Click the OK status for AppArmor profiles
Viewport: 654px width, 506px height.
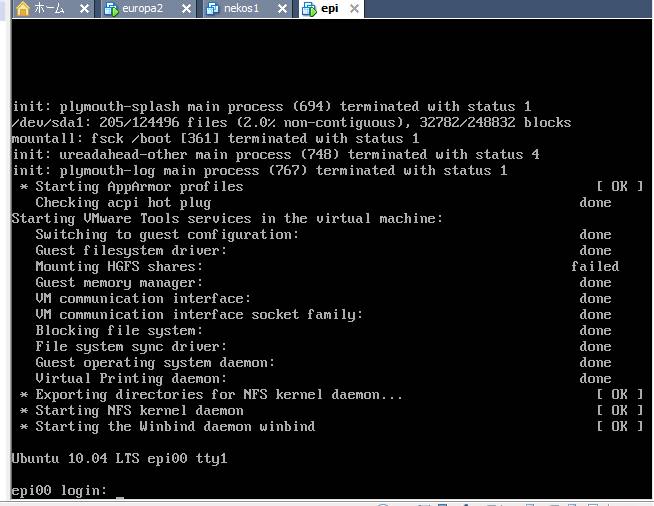pyautogui.click(x=612, y=187)
